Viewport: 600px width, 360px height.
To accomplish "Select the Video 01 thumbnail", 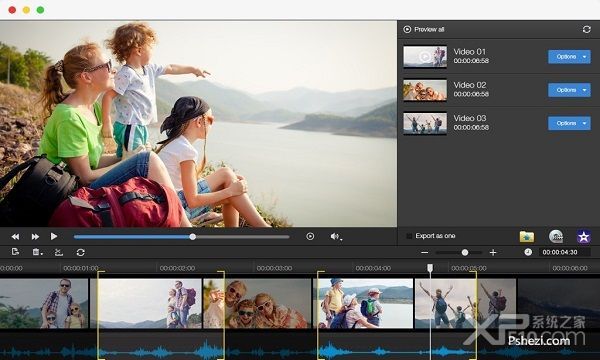I will (425, 57).
